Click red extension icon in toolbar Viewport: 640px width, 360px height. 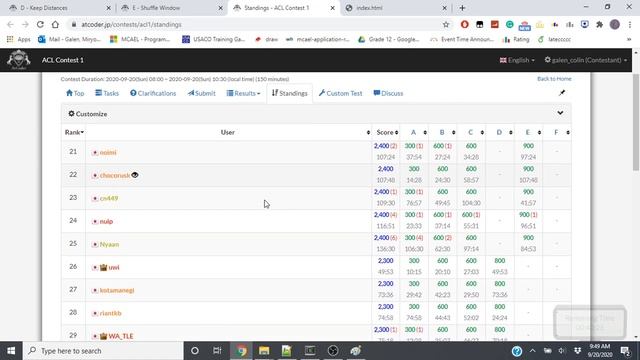pyautogui.click(x=464, y=24)
